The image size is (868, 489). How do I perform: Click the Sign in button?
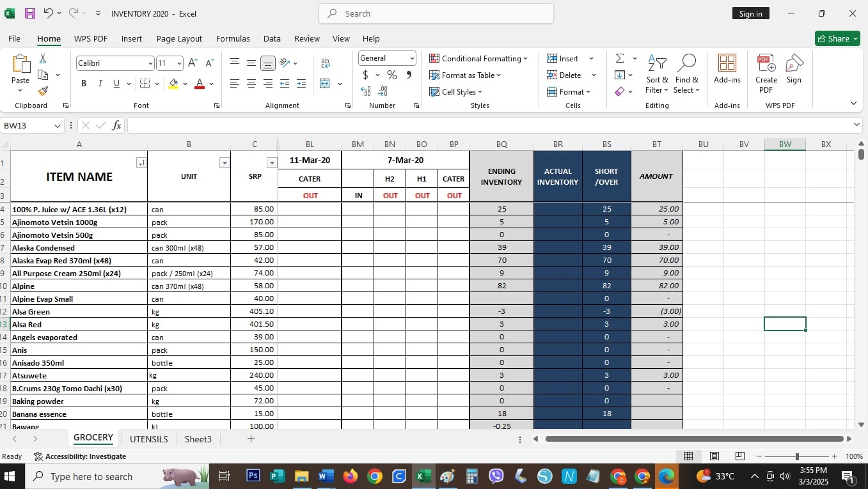pyautogui.click(x=750, y=13)
